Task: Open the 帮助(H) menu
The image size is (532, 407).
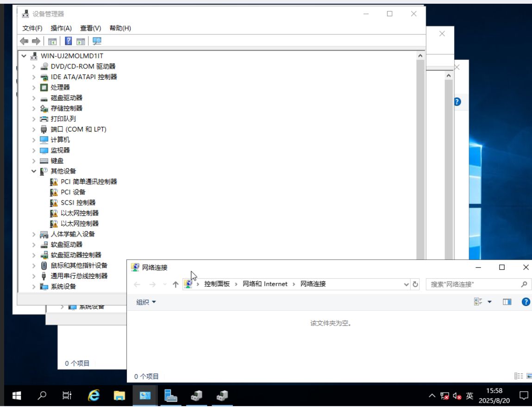Action: click(x=120, y=28)
